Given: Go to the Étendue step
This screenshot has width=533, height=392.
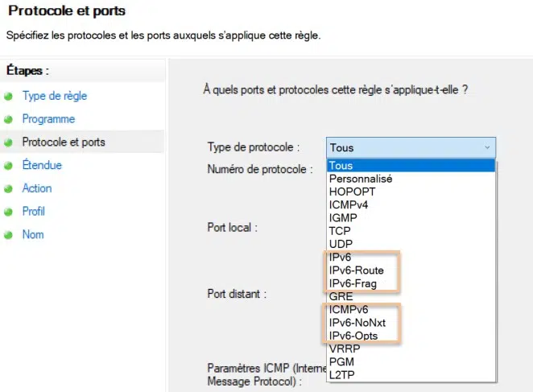Looking at the screenshot, I should tap(42, 166).
